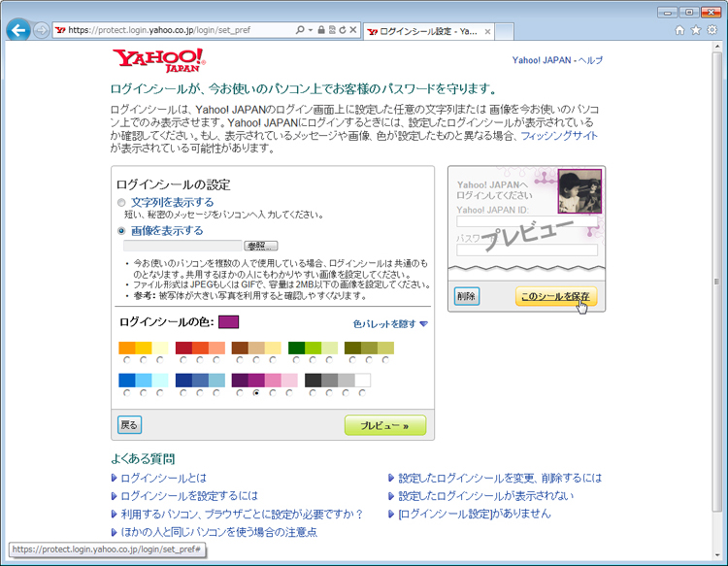Click the Yahoo! JAPAN ID preview field
The width and height of the screenshot is (728, 566).
click(x=527, y=221)
